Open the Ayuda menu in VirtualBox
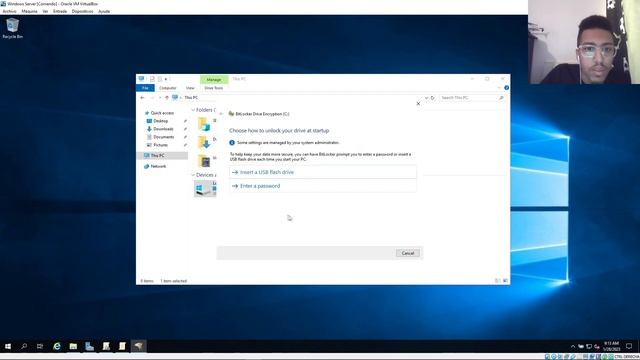This screenshot has width=640, height=360. tap(104, 11)
